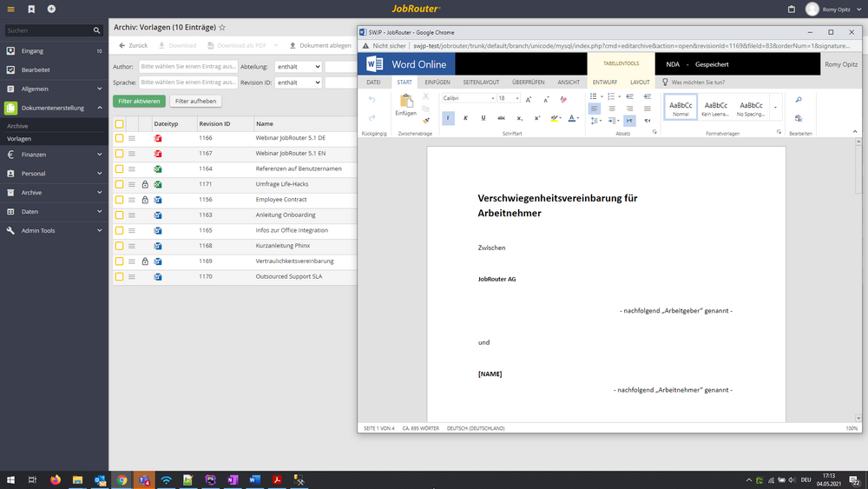The width and height of the screenshot is (868, 489).
Task: Check the box for Outsourced Support SLA
Action: [x=119, y=276]
